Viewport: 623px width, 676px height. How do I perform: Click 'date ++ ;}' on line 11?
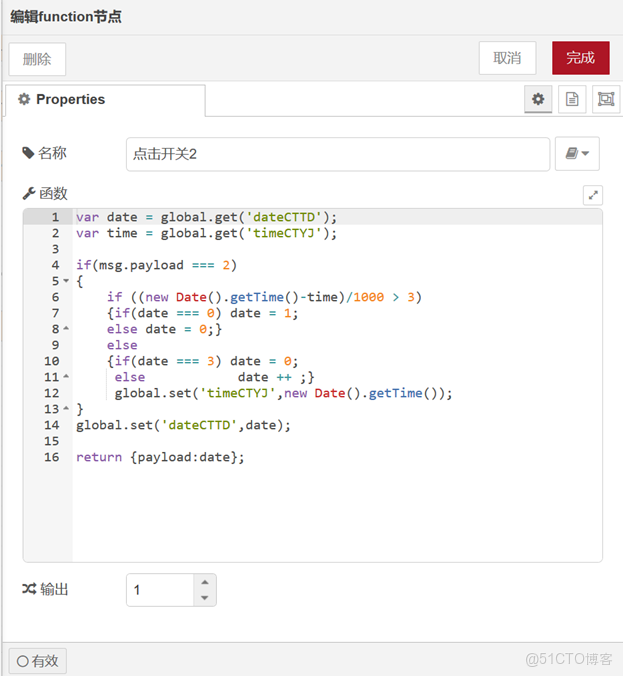point(276,377)
